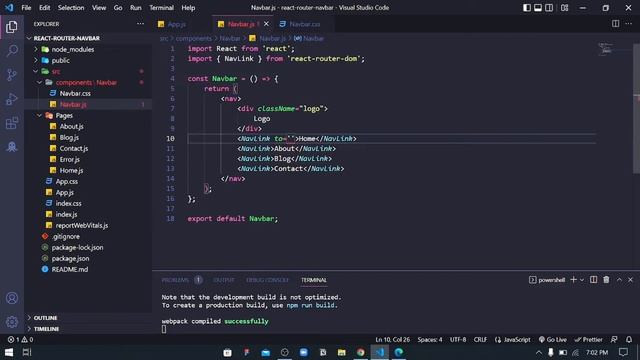Switch to the Debug Console tab
Viewport: 640px width, 360px height.
pyautogui.click(x=267, y=280)
